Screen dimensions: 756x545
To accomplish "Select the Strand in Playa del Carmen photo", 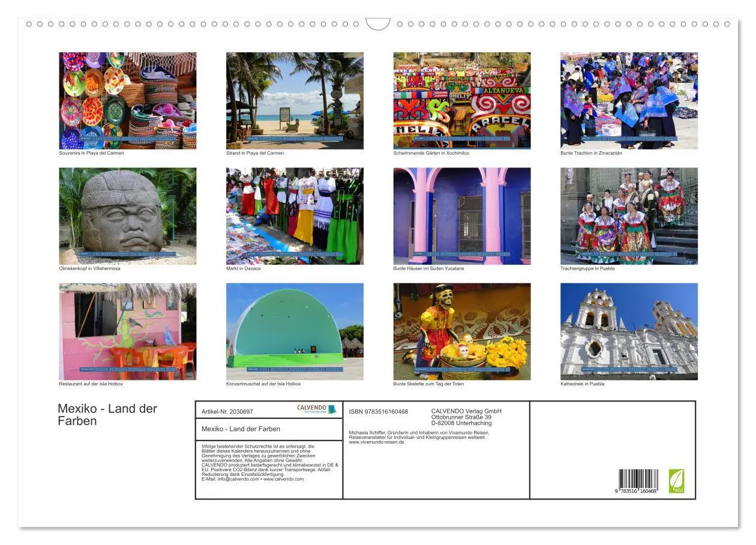I will pyautogui.click(x=295, y=100).
